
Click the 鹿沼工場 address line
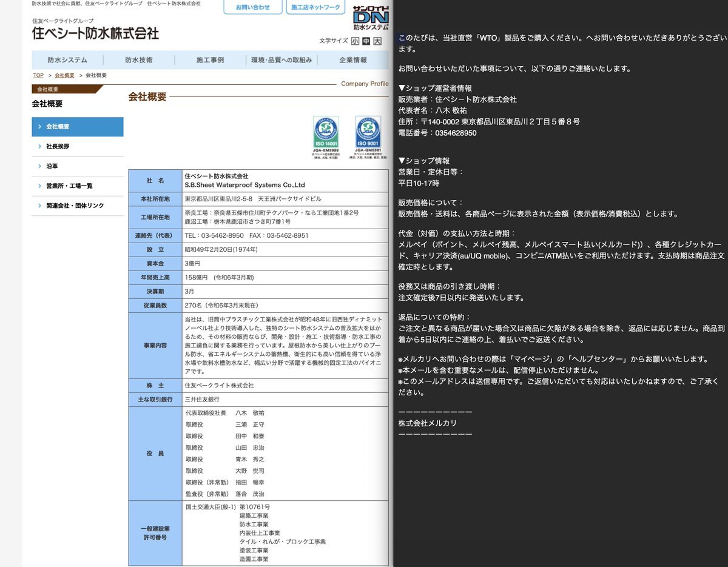pos(237,222)
